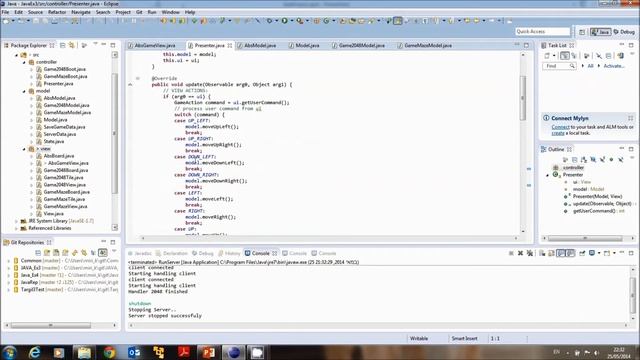640x360 pixels.
Task: Open Outlook from the taskbar
Action: pyautogui.click(x=134, y=352)
